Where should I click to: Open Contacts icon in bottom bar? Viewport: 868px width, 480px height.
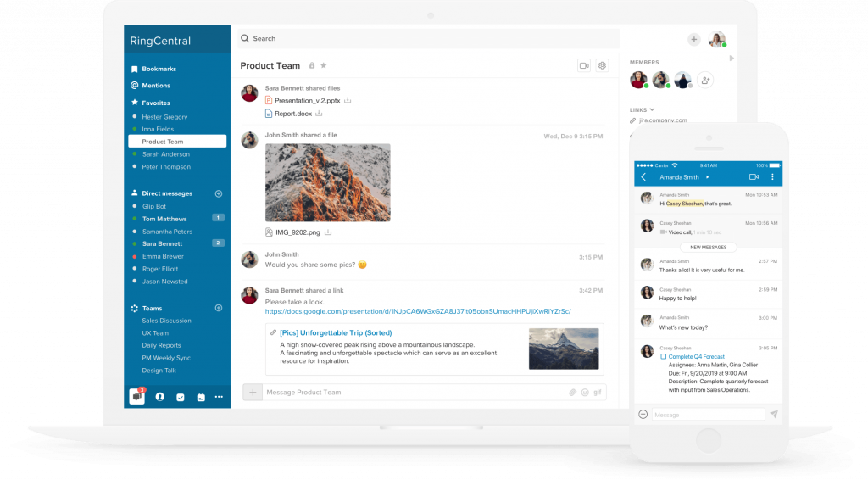click(160, 397)
